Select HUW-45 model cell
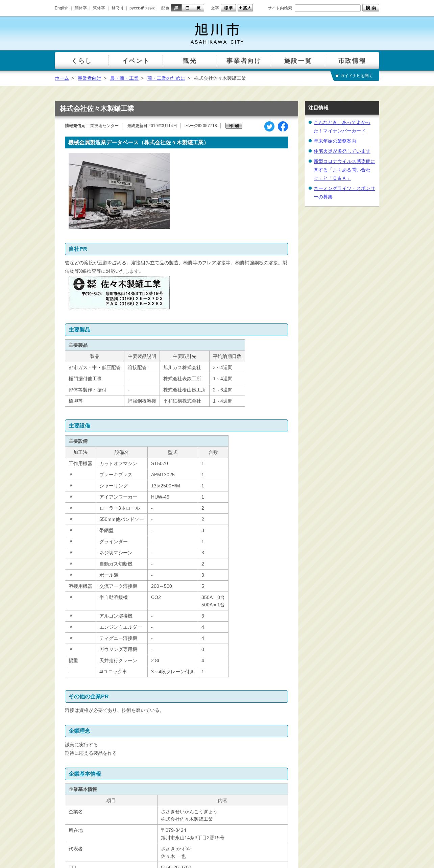This screenshot has height=868, width=434. point(173,497)
